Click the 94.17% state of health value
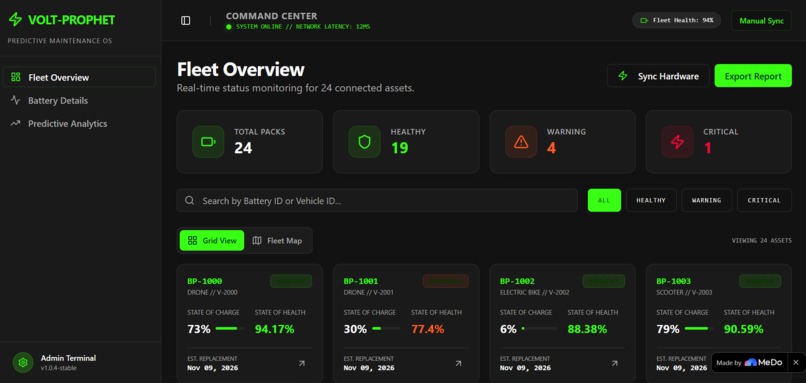Image resolution: width=806 pixels, height=383 pixels. (274, 329)
